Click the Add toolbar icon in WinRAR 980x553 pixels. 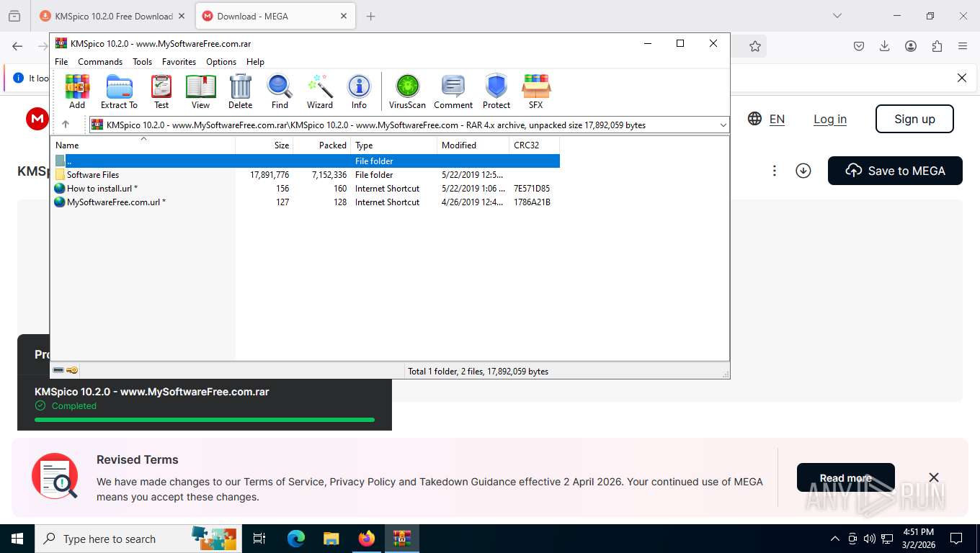click(77, 91)
